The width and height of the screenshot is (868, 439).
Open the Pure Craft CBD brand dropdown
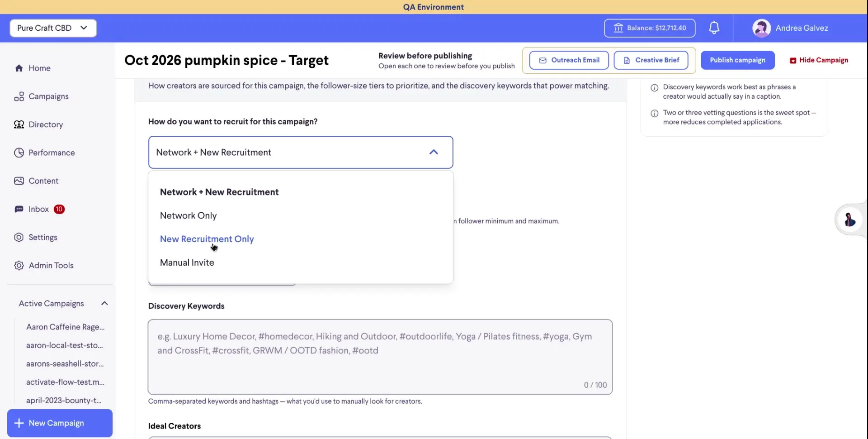(53, 28)
